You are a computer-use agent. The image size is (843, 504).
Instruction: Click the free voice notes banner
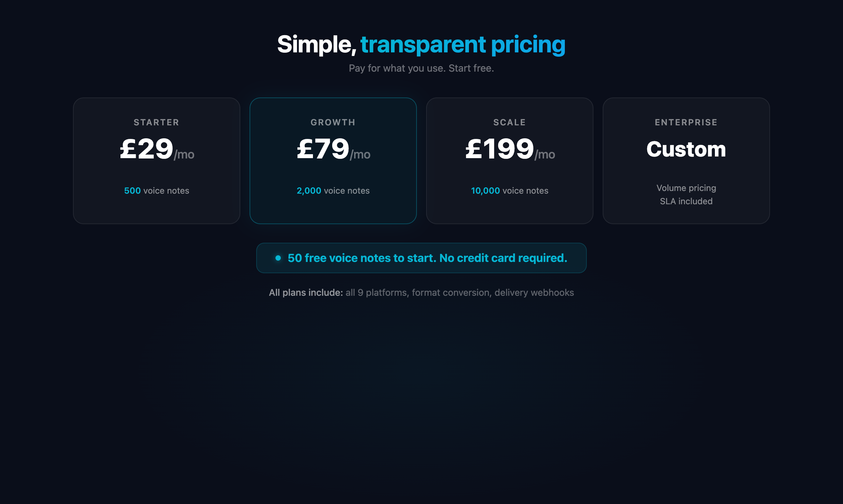point(421,258)
